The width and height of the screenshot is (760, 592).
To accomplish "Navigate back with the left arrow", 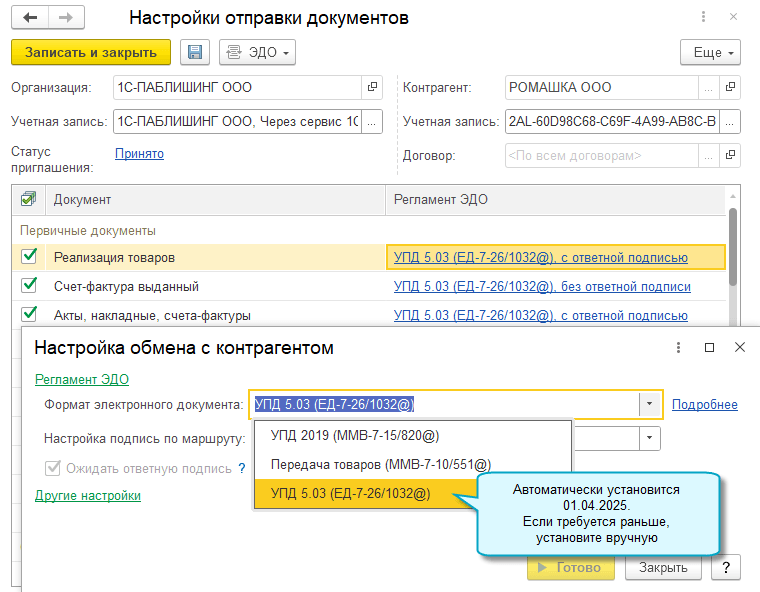I will (x=31, y=18).
